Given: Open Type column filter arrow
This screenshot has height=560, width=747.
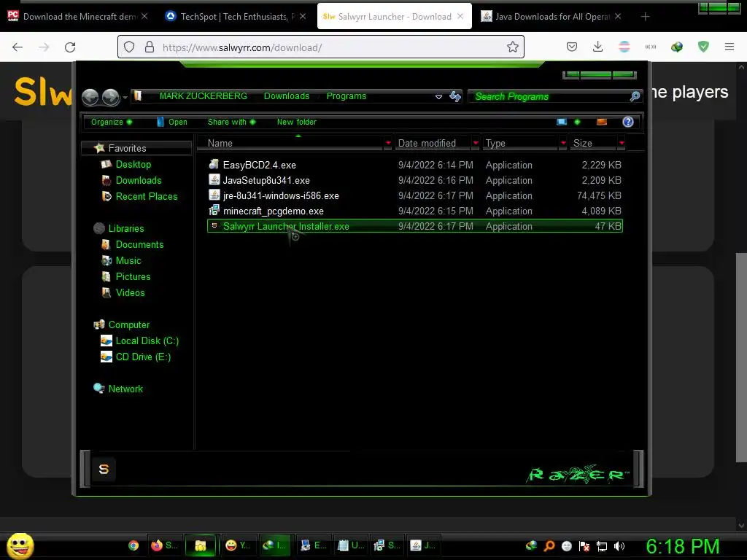Looking at the screenshot, I should point(564,143).
